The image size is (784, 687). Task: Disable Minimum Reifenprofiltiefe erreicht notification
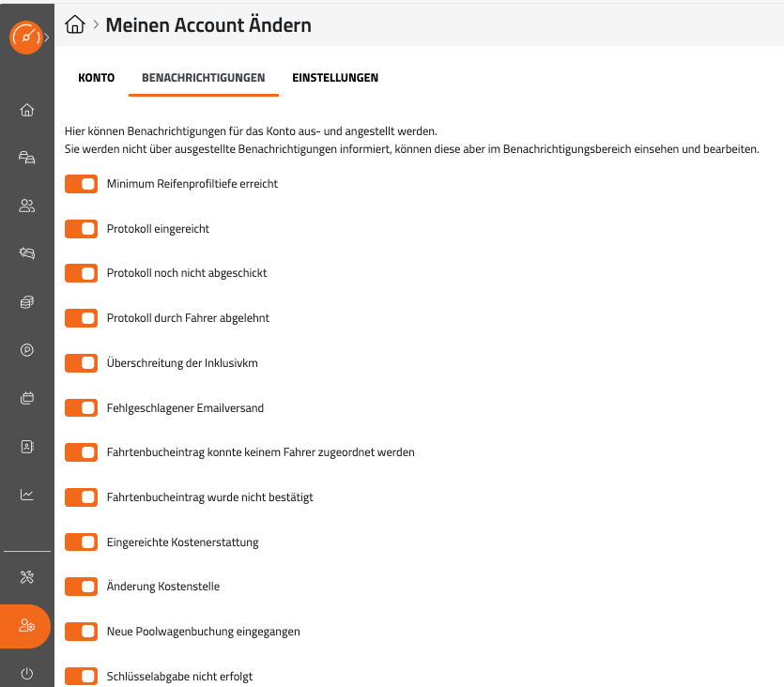click(x=82, y=184)
